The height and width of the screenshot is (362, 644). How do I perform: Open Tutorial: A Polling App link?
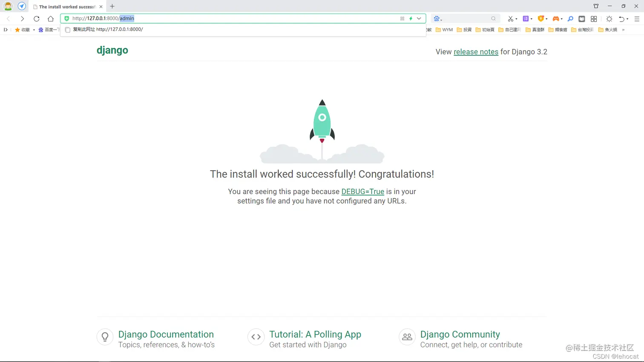[315, 334]
